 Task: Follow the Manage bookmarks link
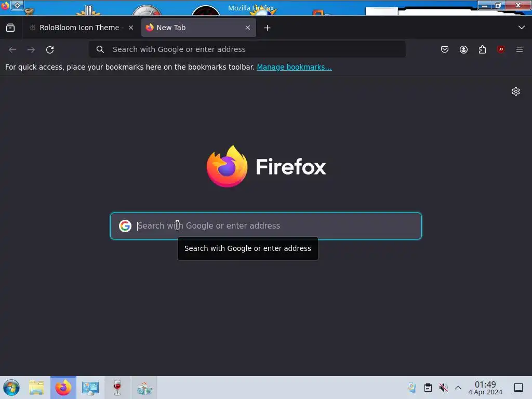[294, 67]
